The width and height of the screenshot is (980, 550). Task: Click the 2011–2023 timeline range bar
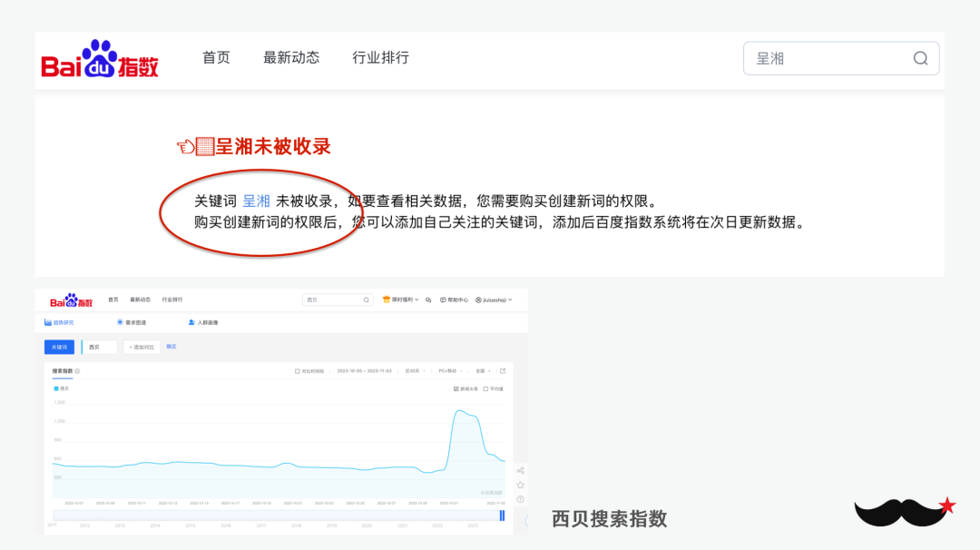(x=279, y=516)
